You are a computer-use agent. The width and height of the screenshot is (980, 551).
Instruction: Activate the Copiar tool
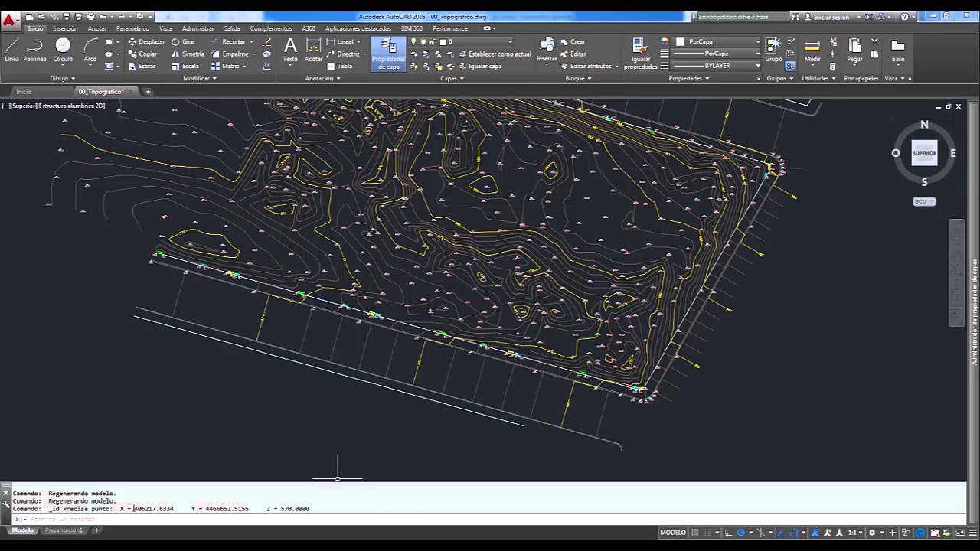pyautogui.click(x=142, y=54)
